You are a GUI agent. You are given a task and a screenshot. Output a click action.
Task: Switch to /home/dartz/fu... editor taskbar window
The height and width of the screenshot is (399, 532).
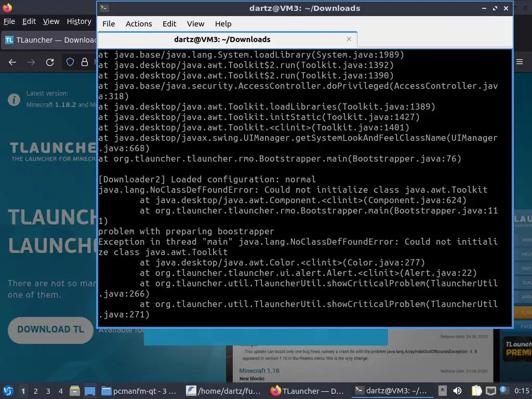tap(224, 391)
